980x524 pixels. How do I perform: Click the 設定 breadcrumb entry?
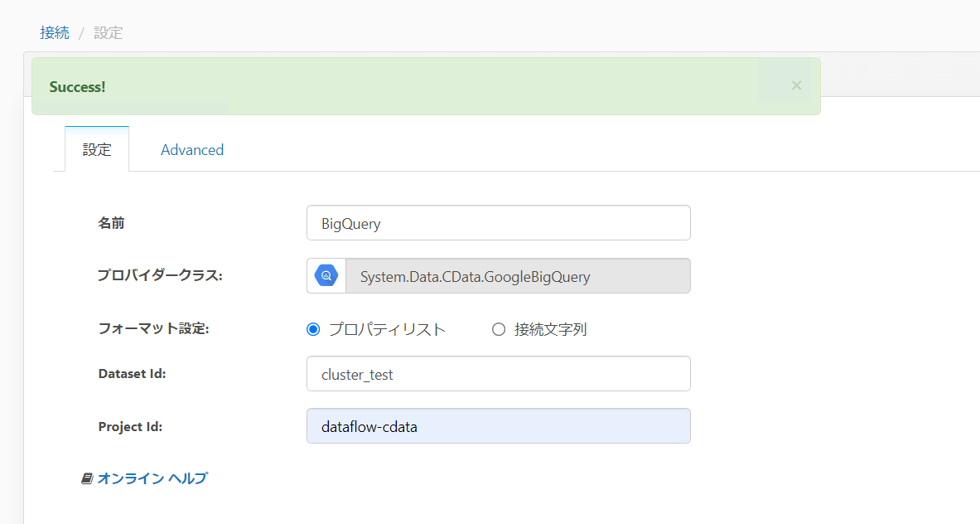pyautogui.click(x=109, y=32)
